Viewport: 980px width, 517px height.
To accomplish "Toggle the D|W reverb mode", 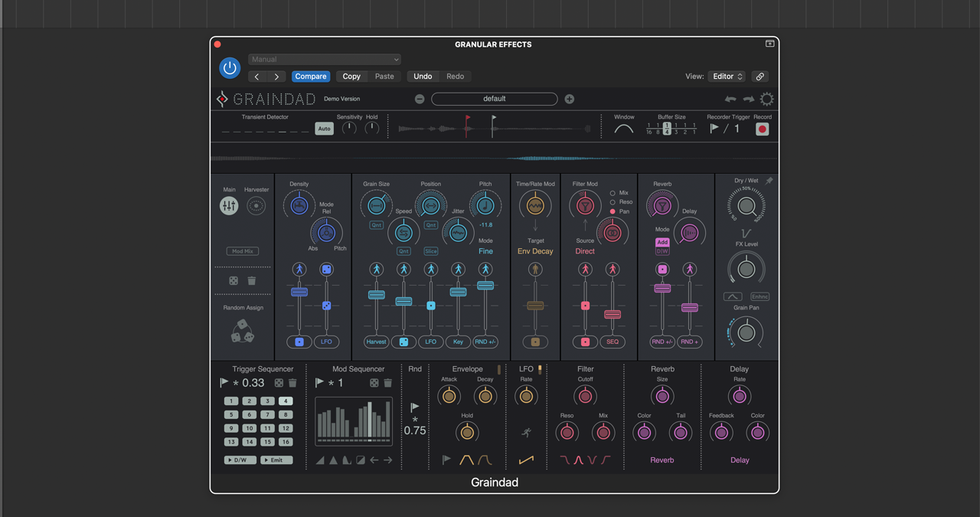I will (x=662, y=251).
